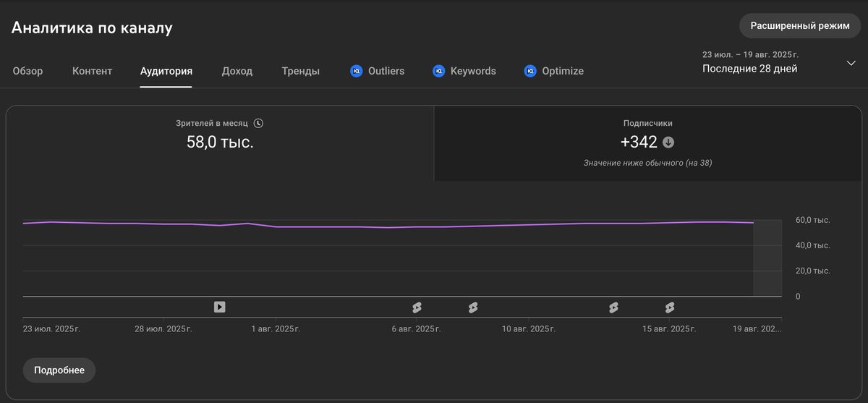Click the Расширенный режим button

(799, 25)
